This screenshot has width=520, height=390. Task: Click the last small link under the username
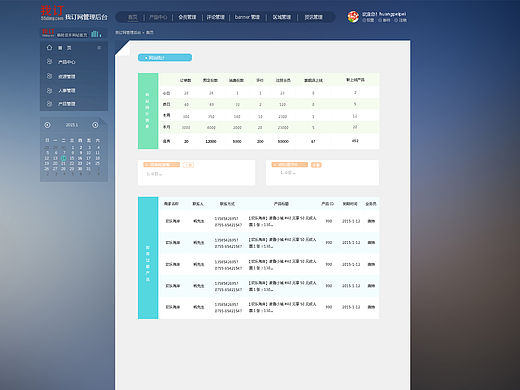coord(401,20)
